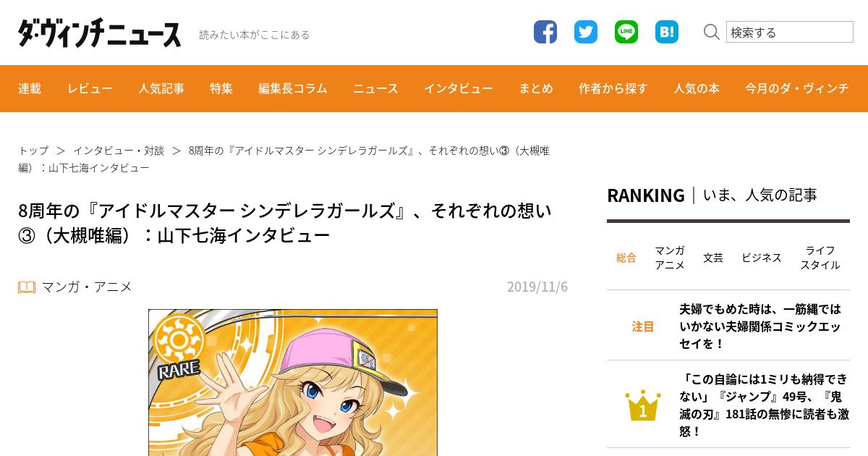Click インタビュー・対談 breadcrumb link
The width and height of the screenshot is (868, 456).
point(119,151)
